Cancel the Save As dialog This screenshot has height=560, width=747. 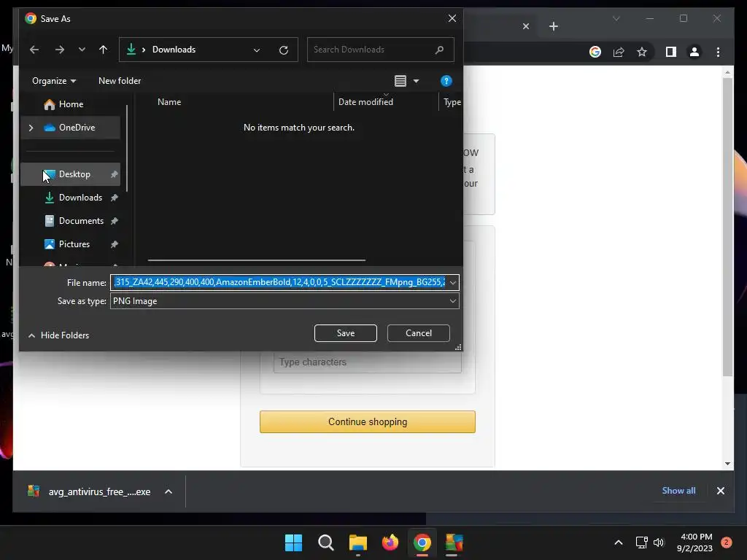[418, 333]
